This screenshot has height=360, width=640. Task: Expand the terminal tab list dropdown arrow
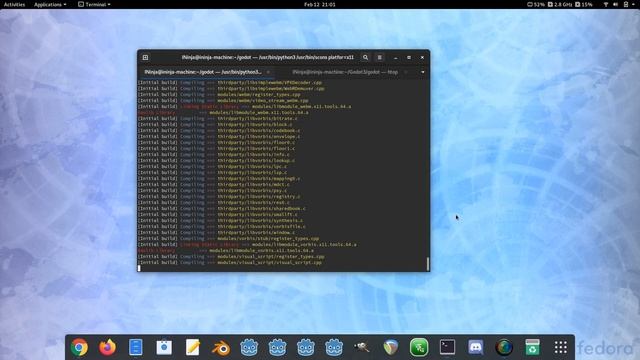pyautogui.click(x=422, y=72)
